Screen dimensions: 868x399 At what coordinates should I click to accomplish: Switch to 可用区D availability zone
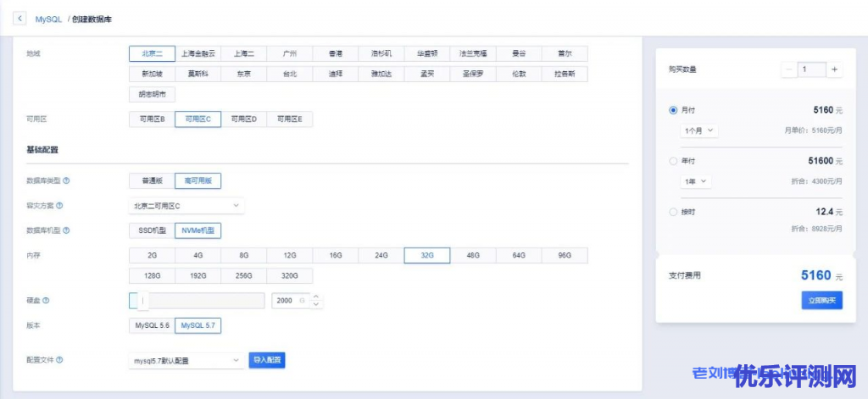click(x=243, y=119)
